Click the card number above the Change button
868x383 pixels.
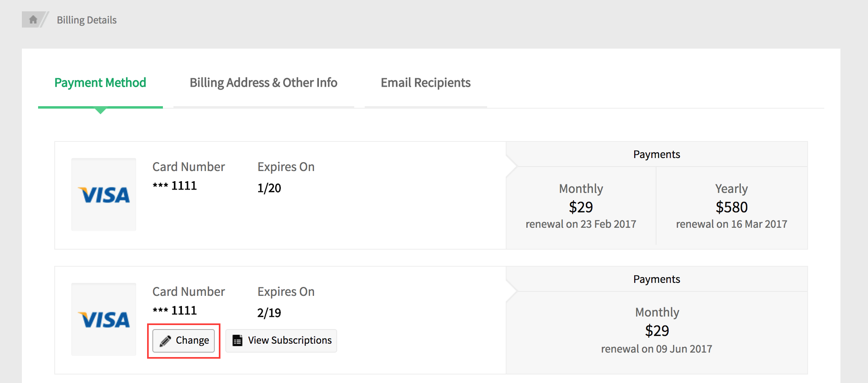[175, 310]
